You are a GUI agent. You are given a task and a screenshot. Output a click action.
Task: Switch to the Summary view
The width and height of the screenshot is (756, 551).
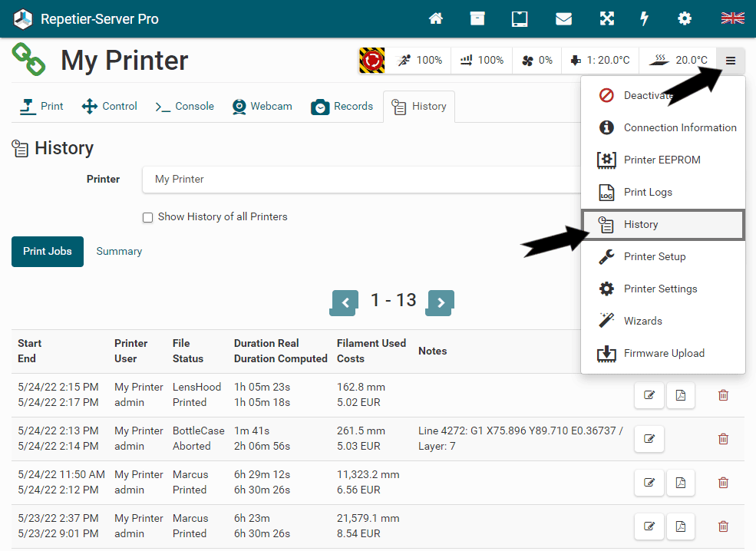click(119, 252)
